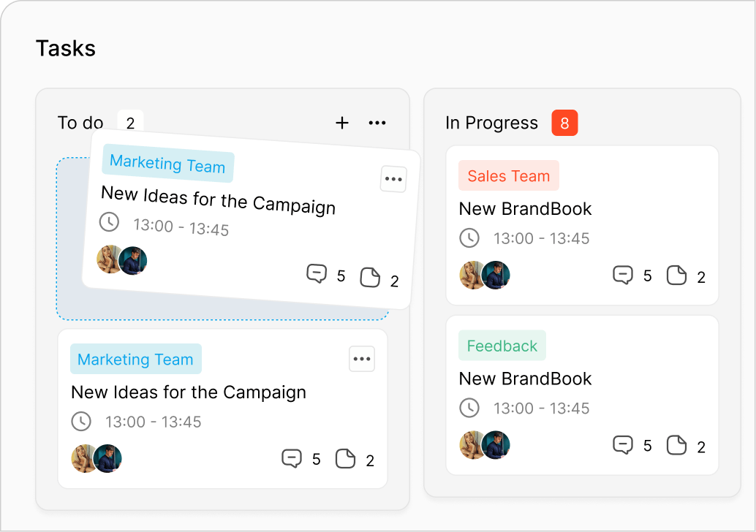Click the clock icon on the dragged Campaign card
The width and height of the screenshot is (756, 532).
[110, 222]
